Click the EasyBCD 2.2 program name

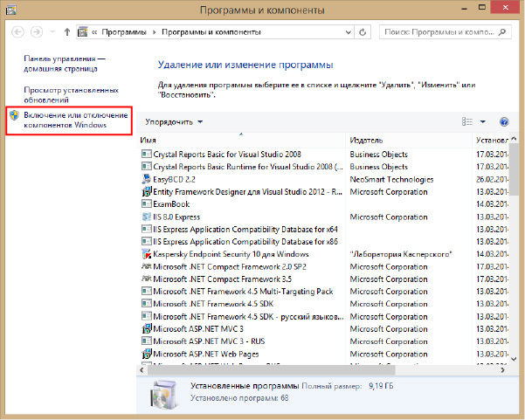[x=174, y=179]
